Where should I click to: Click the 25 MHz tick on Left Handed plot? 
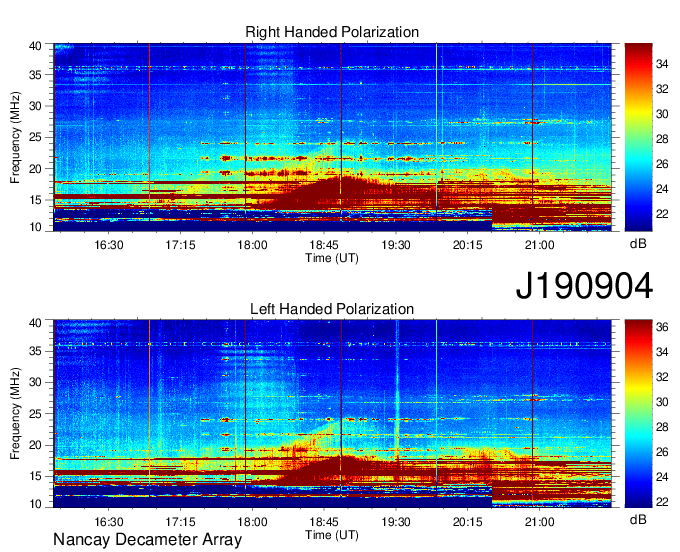(35, 414)
